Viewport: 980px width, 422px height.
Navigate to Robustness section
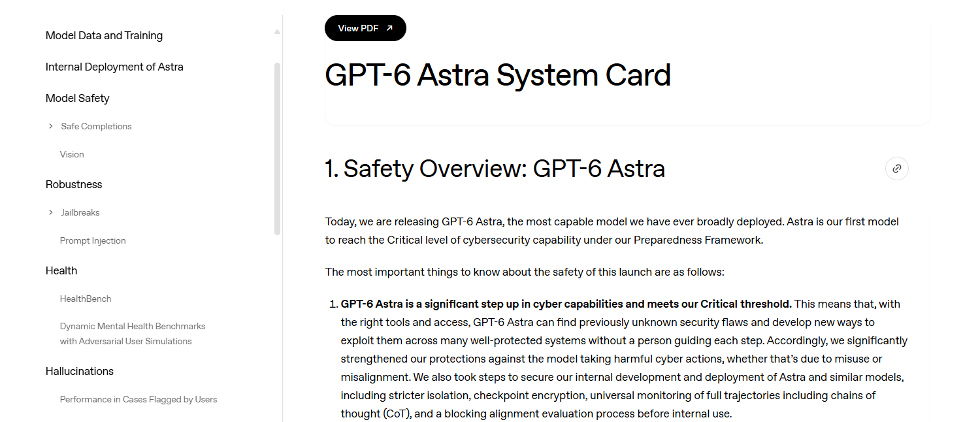(74, 184)
